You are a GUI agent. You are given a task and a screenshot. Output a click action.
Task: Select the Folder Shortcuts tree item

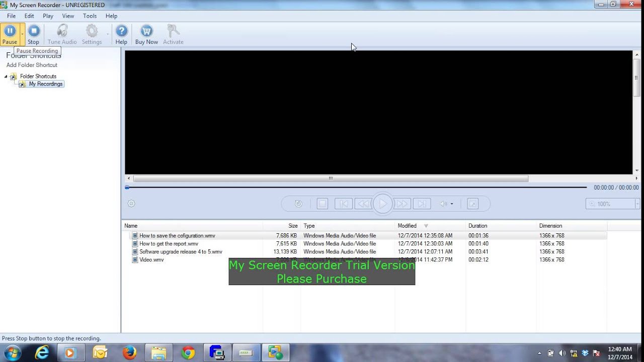point(38,76)
